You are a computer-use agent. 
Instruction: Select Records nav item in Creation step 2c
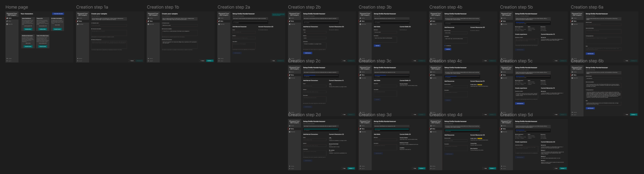295,78
